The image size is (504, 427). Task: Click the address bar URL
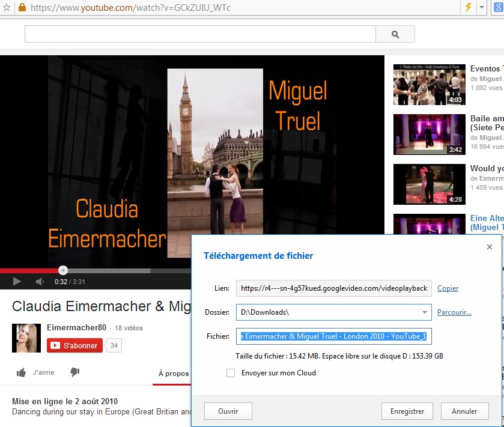tap(130, 7)
